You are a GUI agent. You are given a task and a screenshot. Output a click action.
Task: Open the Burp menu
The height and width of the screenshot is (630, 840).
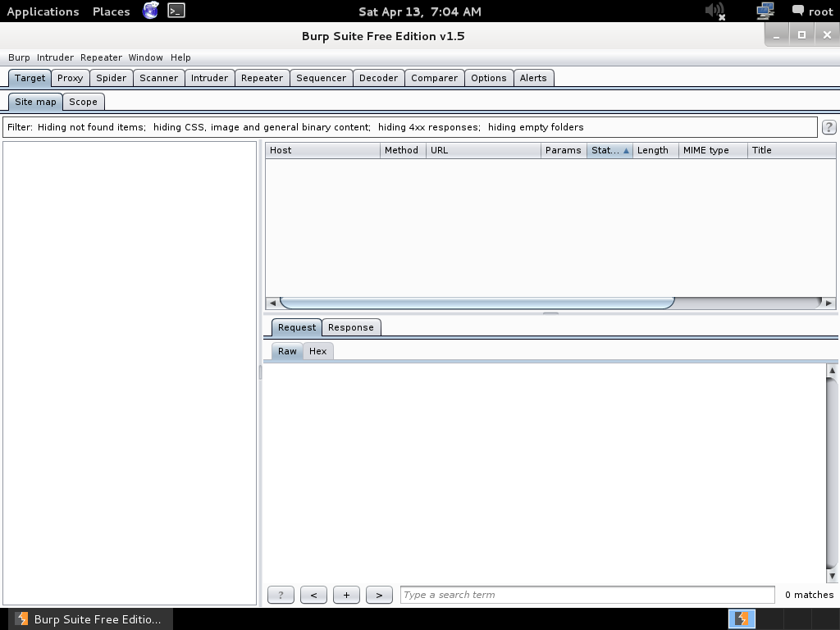tap(20, 57)
